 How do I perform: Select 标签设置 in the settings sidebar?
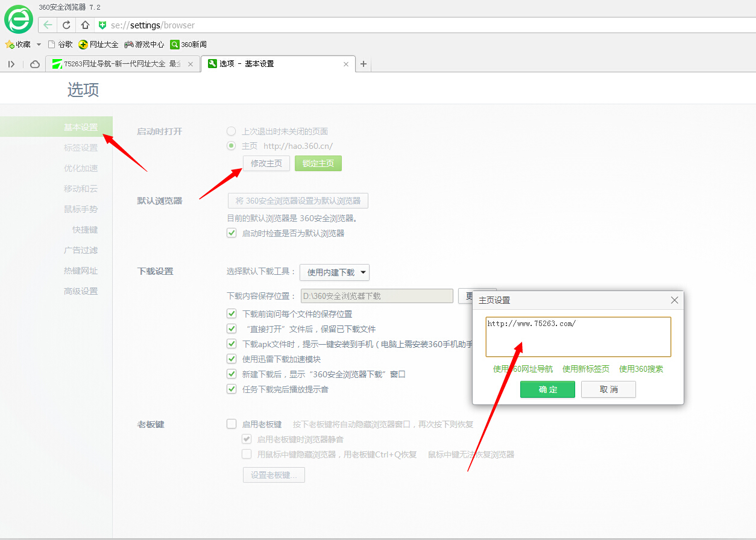tap(81, 148)
